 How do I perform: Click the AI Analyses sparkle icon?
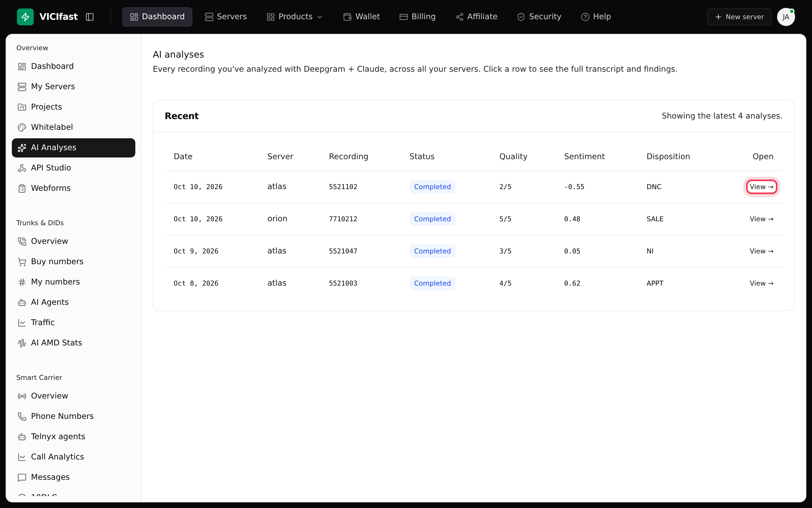(22, 148)
